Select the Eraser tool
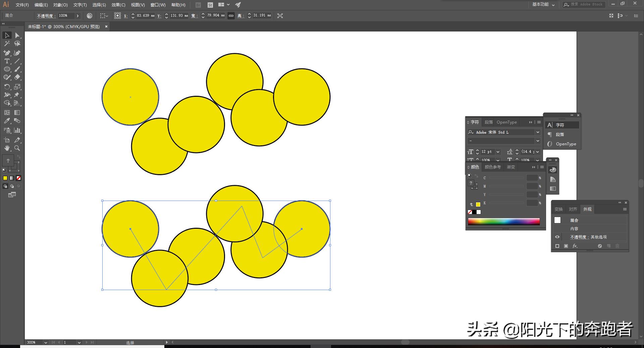The image size is (644, 348). [17, 77]
